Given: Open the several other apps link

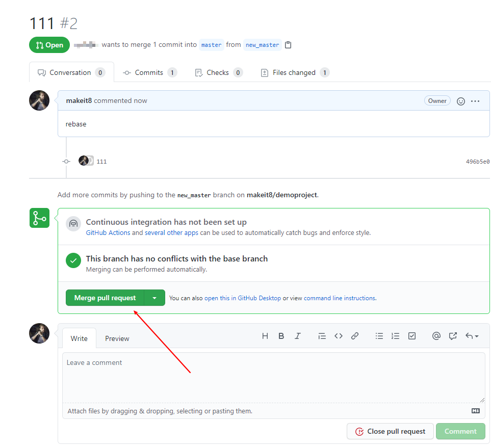Looking at the screenshot, I should coord(171,232).
